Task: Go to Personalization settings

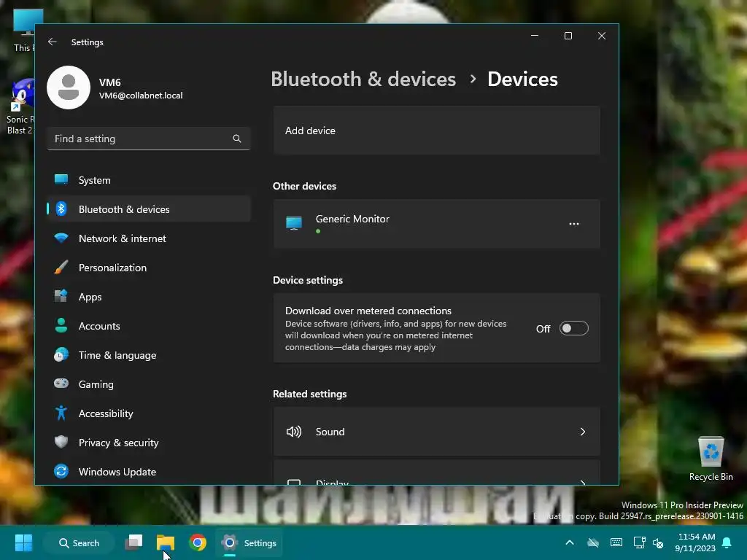Action: (149, 267)
